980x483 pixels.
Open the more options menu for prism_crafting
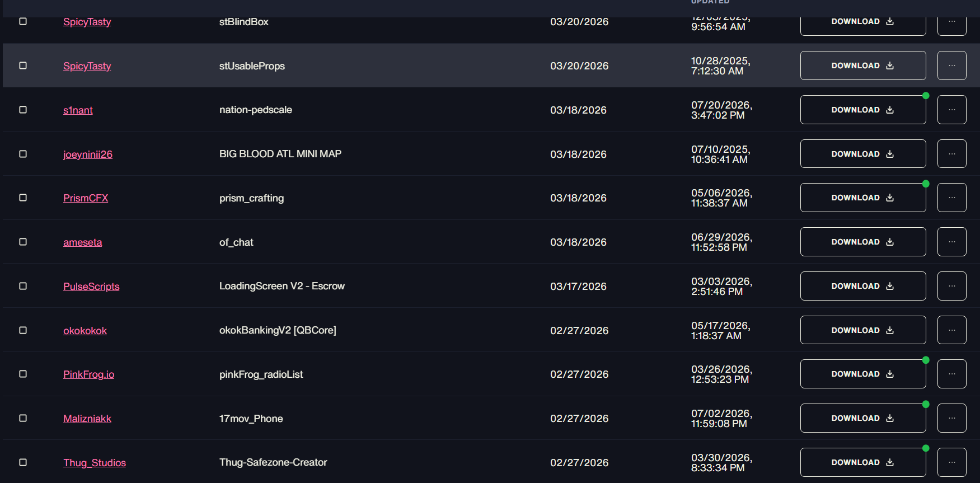pos(951,198)
